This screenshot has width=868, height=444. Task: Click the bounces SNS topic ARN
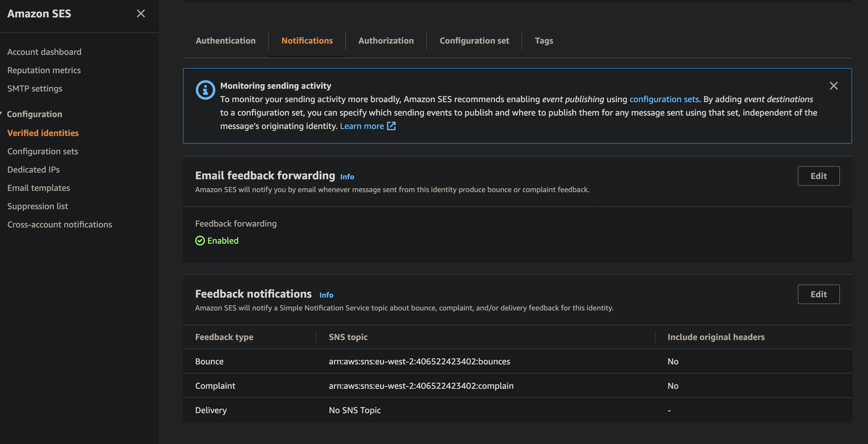point(419,361)
